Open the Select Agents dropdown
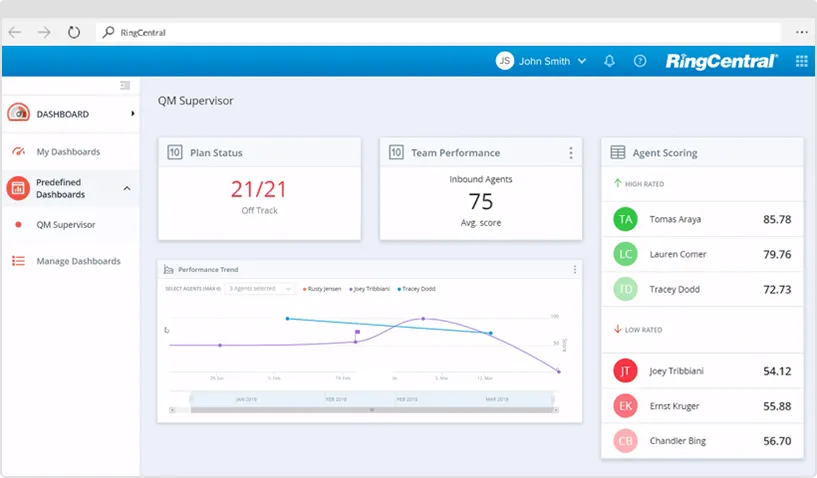 coord(259,288)
